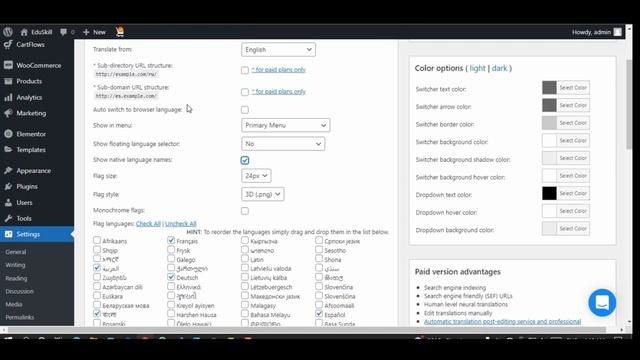Click the Marketing megaphone icon

[x=8, y=113]
